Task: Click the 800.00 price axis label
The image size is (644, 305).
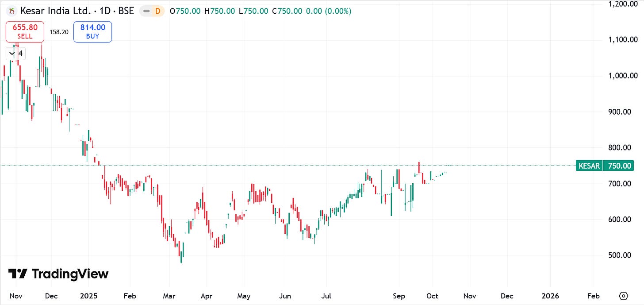Action: click(619, 147)
